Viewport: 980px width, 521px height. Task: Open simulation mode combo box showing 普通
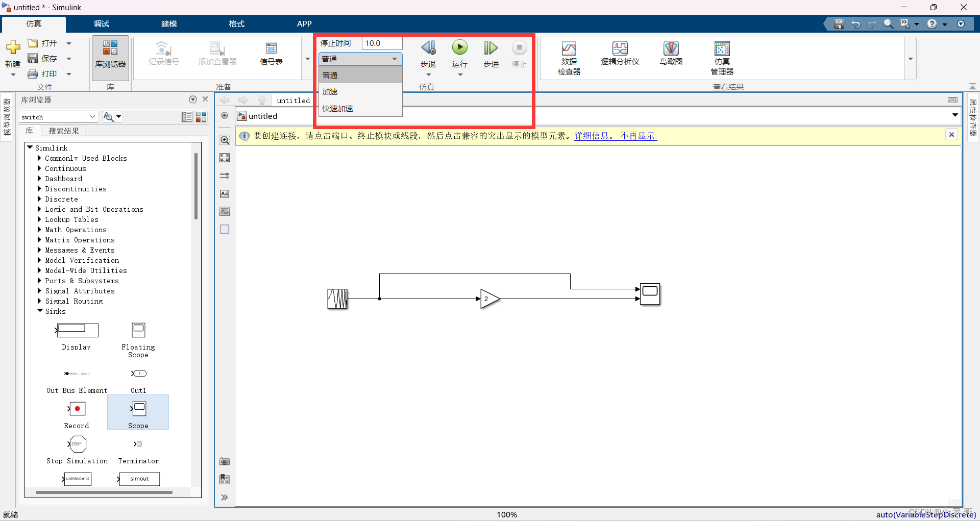[360, 59]
